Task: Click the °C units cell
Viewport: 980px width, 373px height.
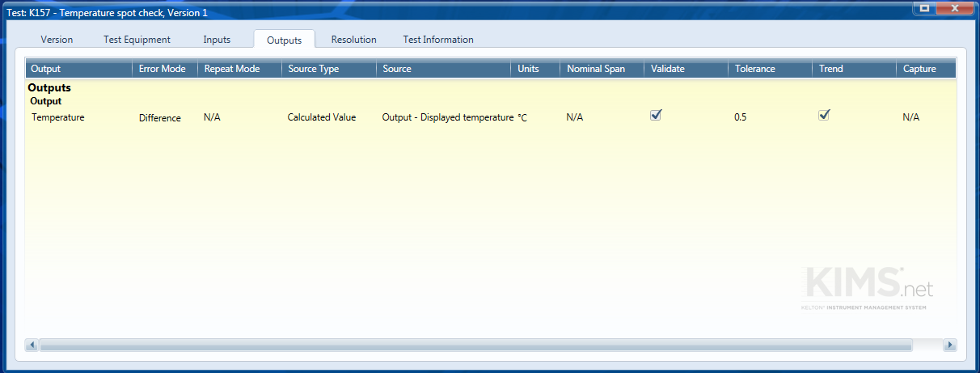Action: [522, 117]
